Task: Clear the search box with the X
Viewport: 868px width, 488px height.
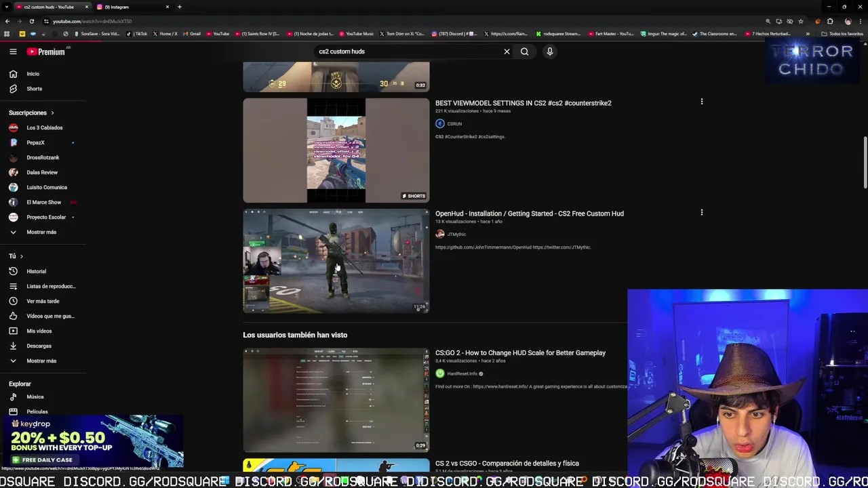Action: pyautogui.click(x=507, y=52)
